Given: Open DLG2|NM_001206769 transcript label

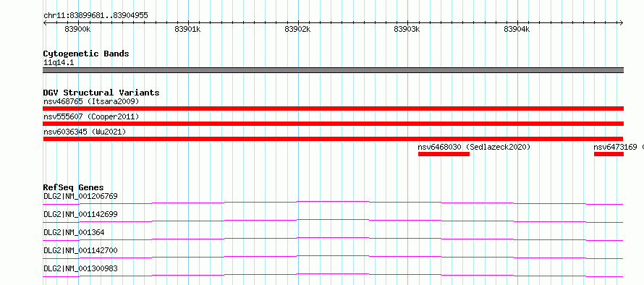Looking at the screenshot, I should tap(80, 196).
